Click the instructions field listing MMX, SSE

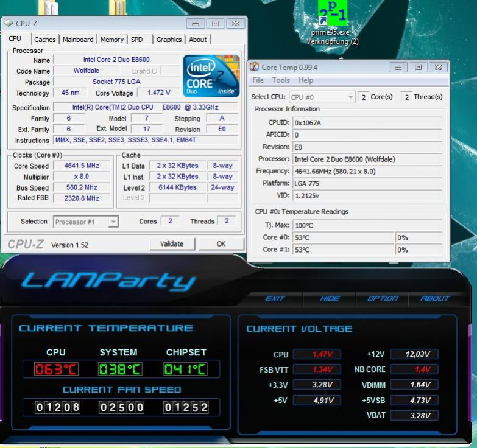146,140
